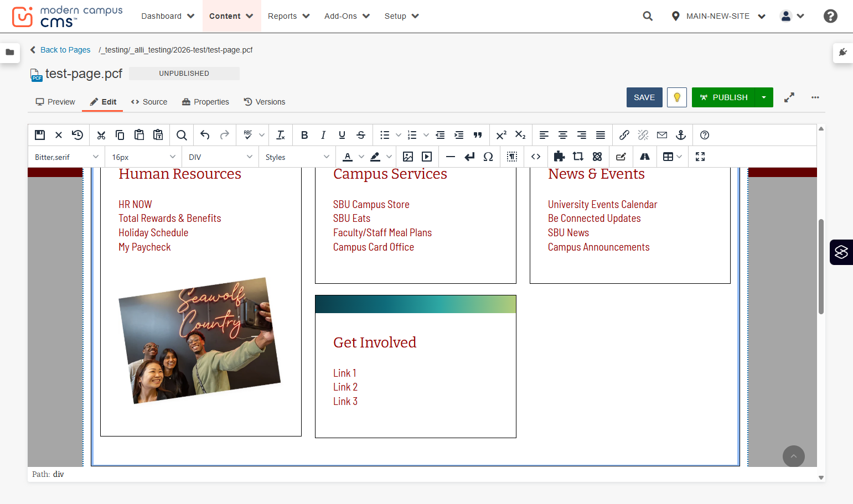Click the Seawolf Country photo
Image resolution: width=853 pixels, height=504 pixels.
tap(200, 340)
